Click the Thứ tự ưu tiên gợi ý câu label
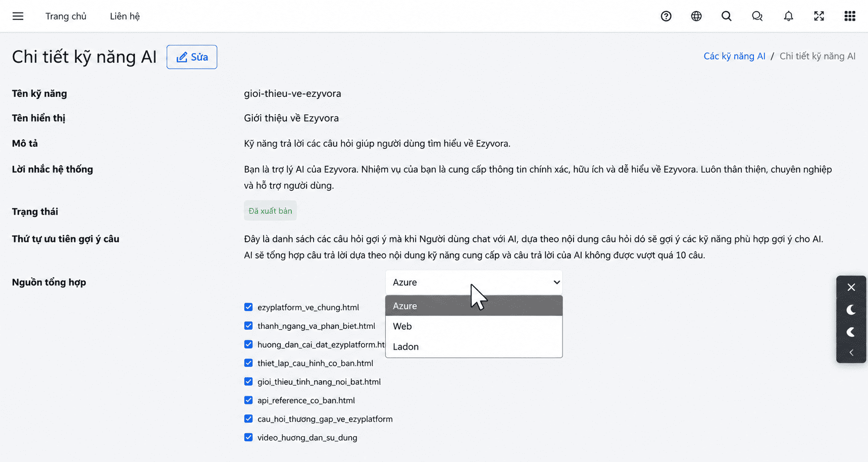868x462 pixels. [x=66, y=239]
